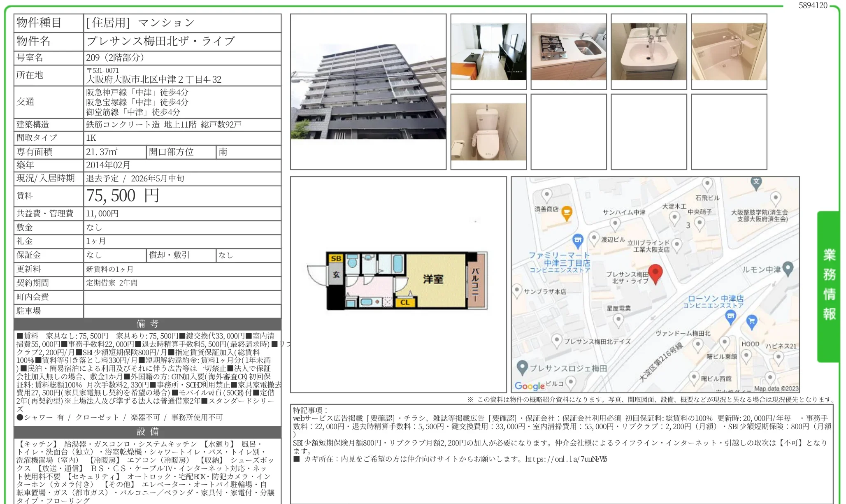
Task: Click the ファミリーマート中津三丁目店 store icon
Action: tap(578, 240)
